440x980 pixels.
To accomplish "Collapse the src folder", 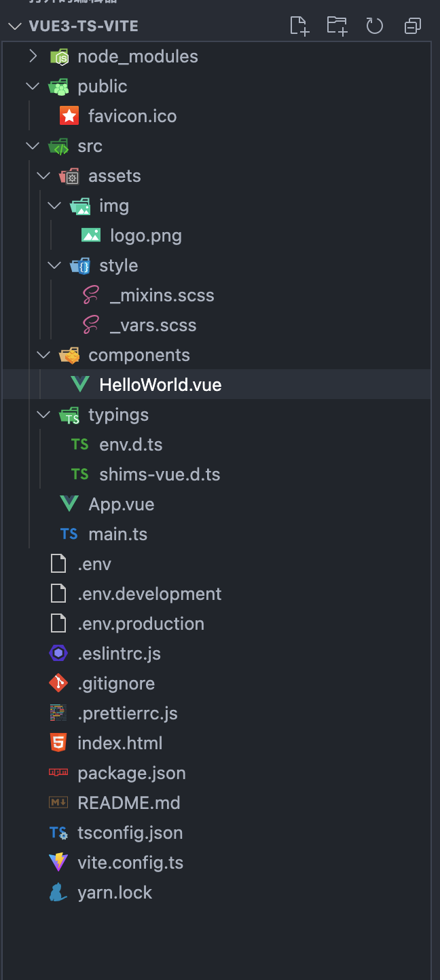I will click(33, 146).
